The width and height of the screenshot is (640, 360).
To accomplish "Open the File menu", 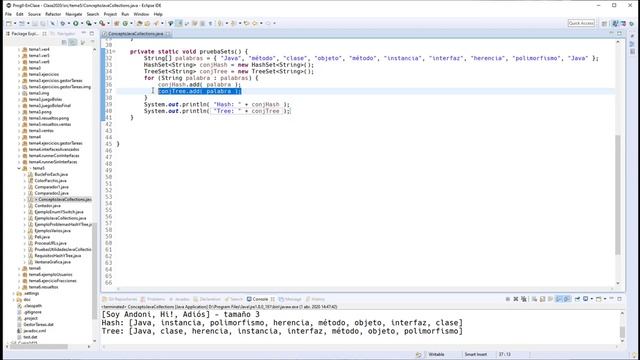I will tap(8, 14).
